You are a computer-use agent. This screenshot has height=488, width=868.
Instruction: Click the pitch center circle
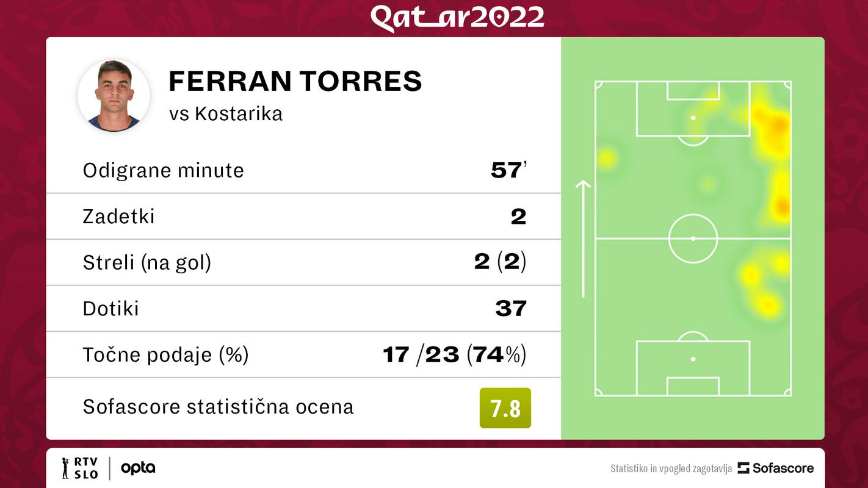[x=693, y=239]
